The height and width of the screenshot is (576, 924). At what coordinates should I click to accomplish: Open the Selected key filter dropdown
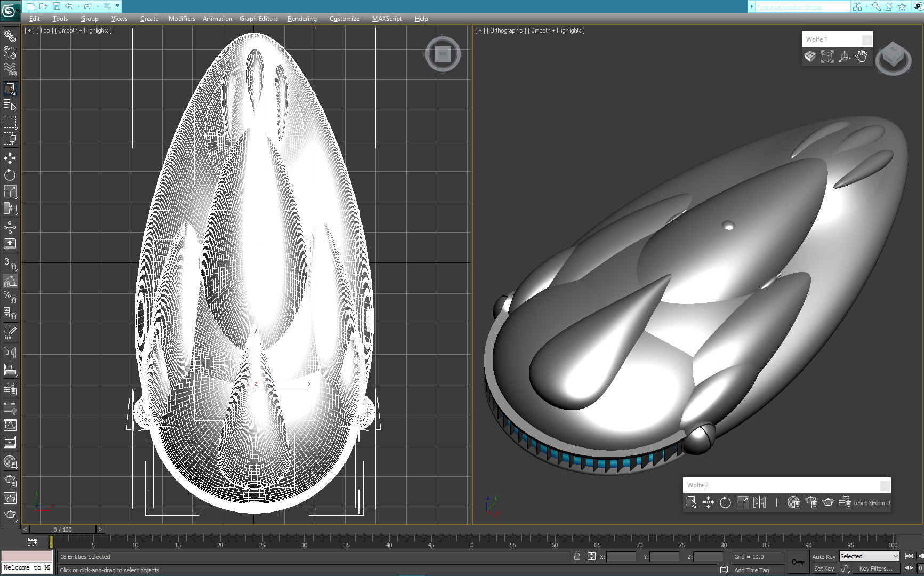coord(869,556)
